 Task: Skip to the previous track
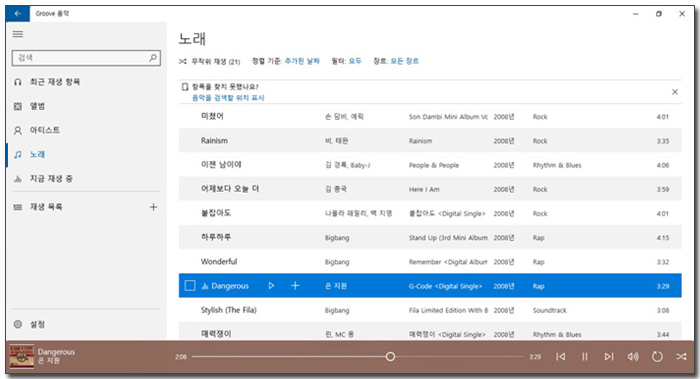561,356
